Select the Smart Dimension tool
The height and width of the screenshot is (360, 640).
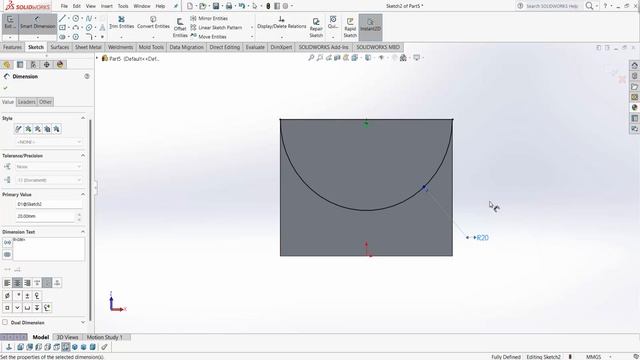(38, 23)
